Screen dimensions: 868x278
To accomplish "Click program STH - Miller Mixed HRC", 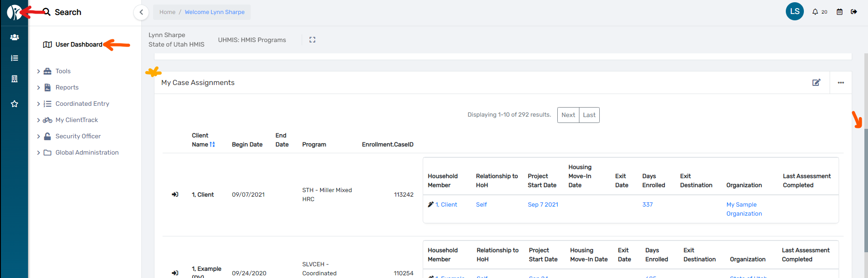I will tap(327, 194).
